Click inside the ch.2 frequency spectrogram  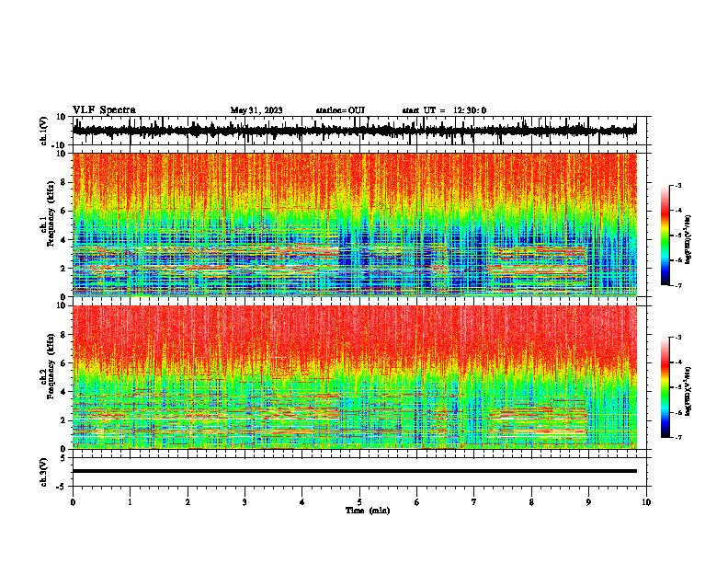[x=354, y=377]
